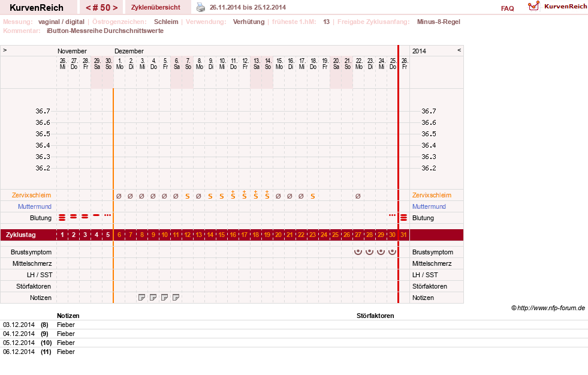
Task: Click the heavy bleeding icon on cycle day 1
Action: [x=62, y=217]
